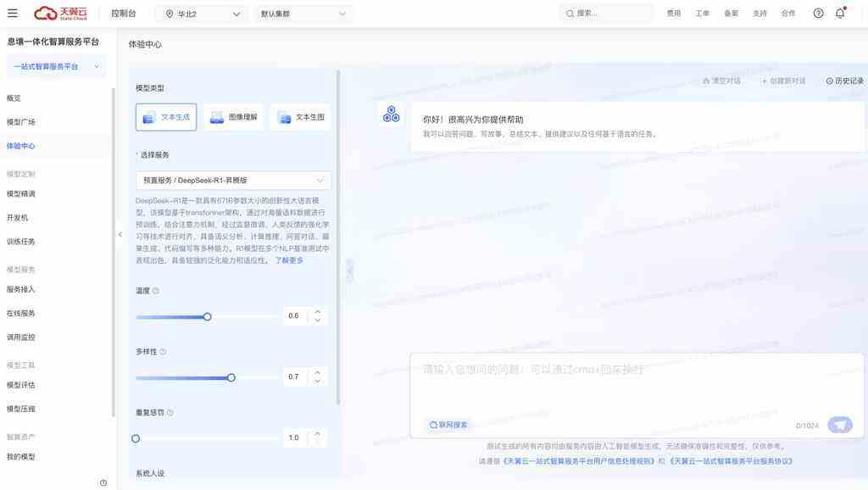Open 在线服务 in the sidebar

pos(21,314)
